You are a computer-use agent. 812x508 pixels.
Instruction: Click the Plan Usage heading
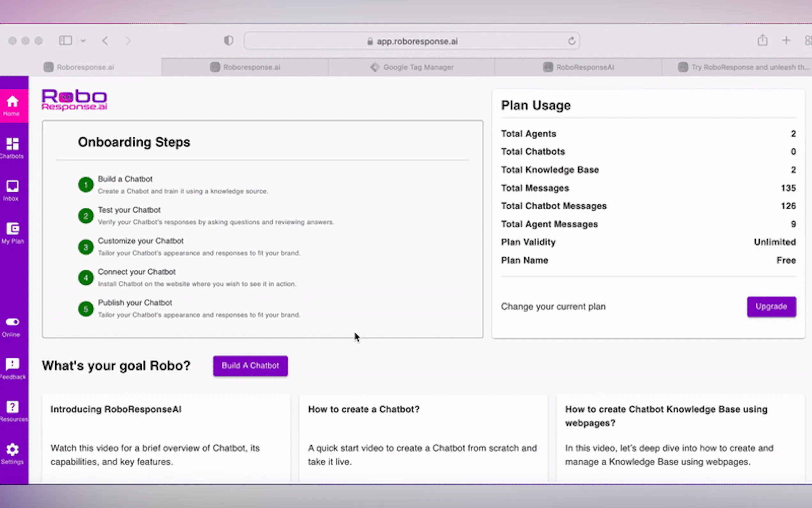[536, 105]
